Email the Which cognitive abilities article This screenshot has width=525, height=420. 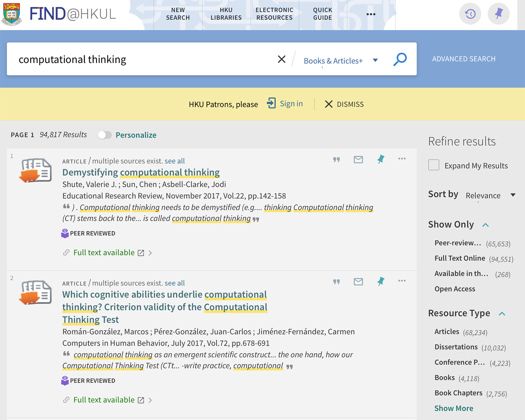(x=358, y=282)
